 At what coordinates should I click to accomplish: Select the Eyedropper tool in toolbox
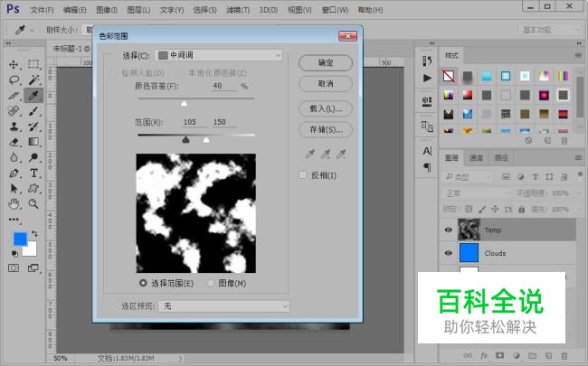33,96
